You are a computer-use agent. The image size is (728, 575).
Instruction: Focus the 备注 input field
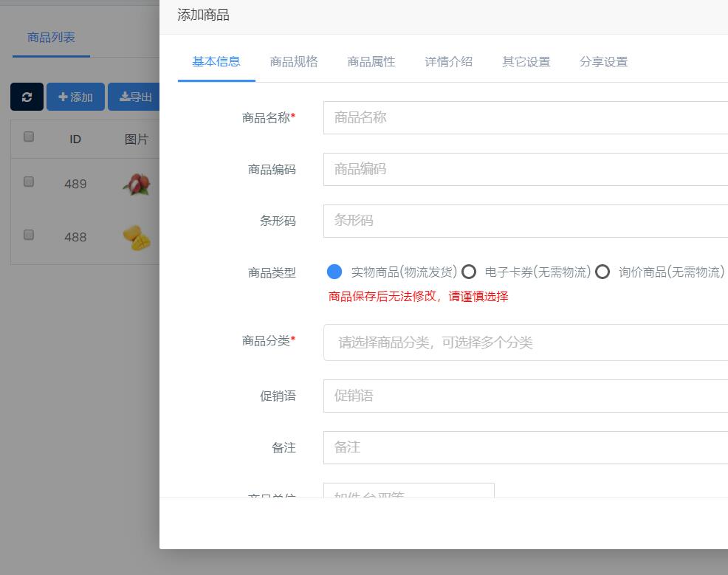click(526, 447)
